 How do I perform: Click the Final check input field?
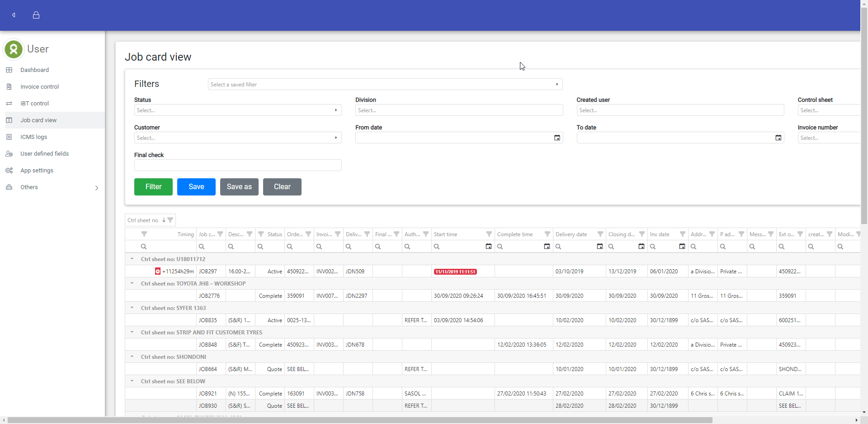[x=237, y=166]
